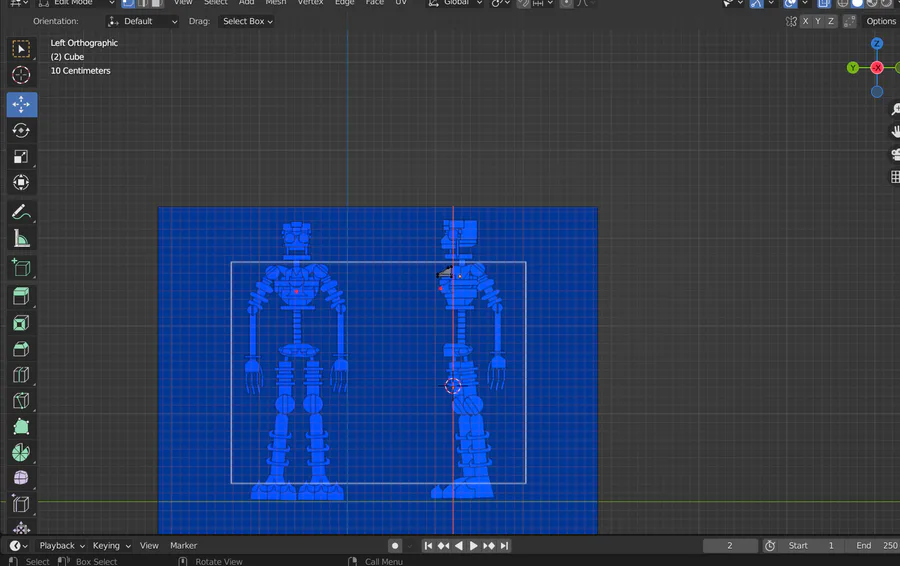Screen dimensions: 900x566
Task: Click the red X axis gizmo ball
Action: pyautogui.click(x=876, y=68)
